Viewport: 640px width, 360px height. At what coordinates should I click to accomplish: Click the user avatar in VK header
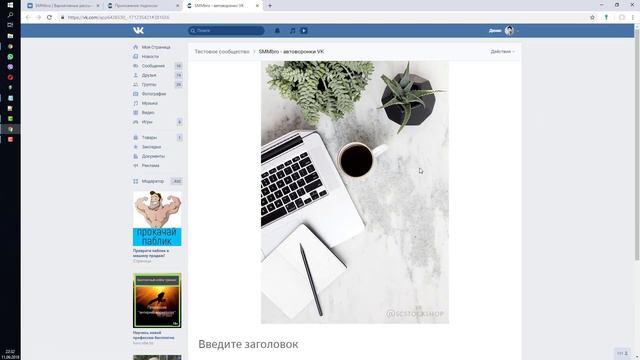tap(509, 31)
